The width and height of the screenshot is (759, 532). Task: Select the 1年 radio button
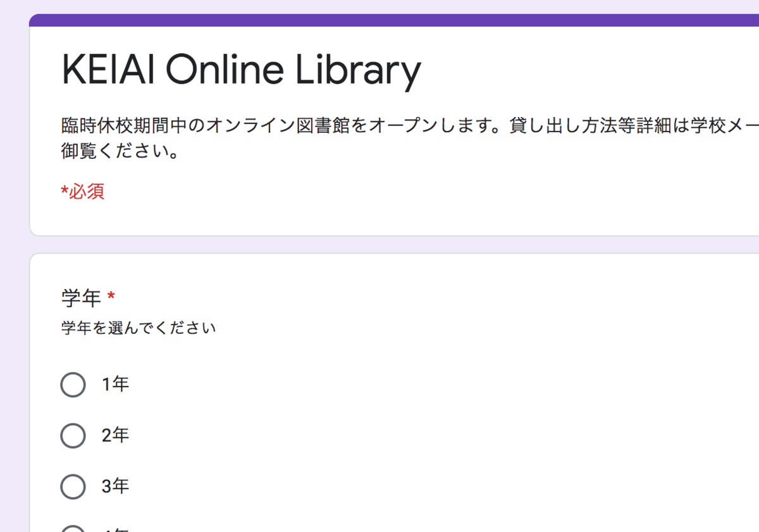coord(73,384)
